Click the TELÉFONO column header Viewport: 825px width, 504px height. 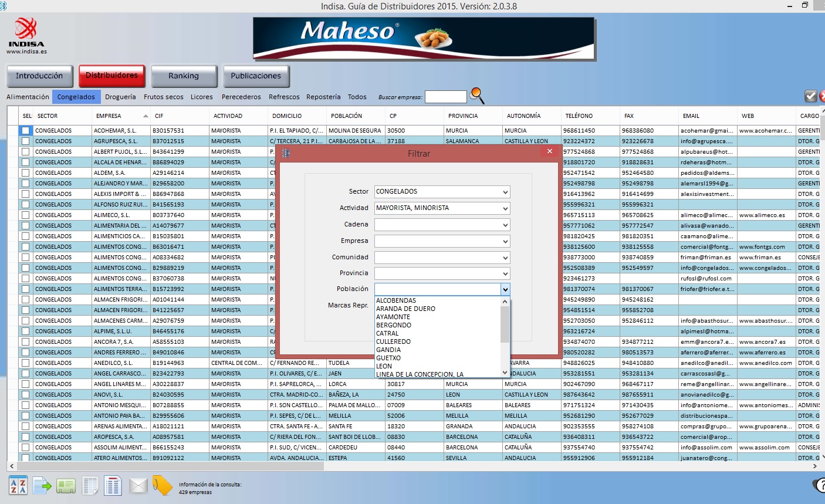(x=591, y=116)
